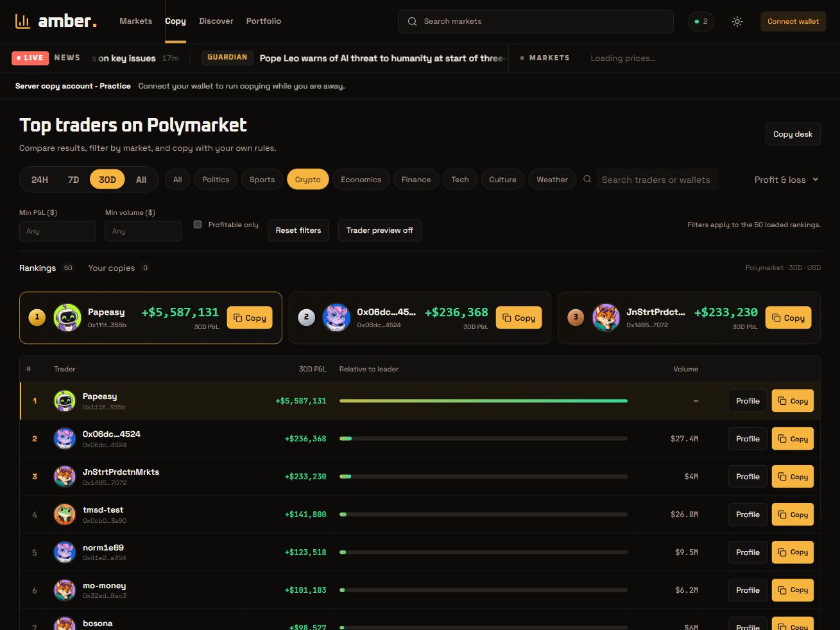The height and width of the screenshot is (630, 840).
Task: Click Papeasy avatar in the top card
Action: [67, 318]
